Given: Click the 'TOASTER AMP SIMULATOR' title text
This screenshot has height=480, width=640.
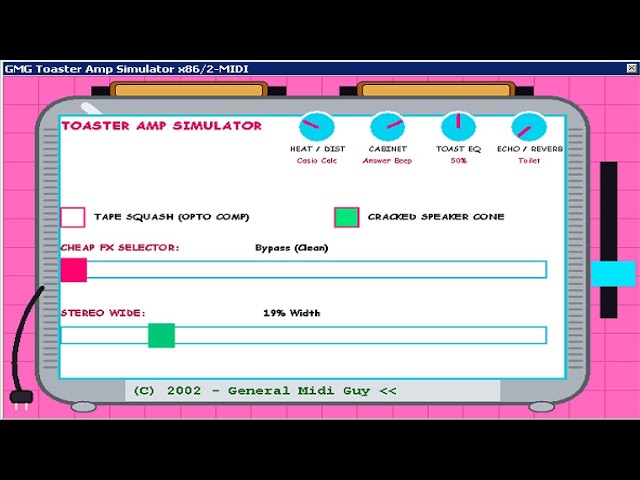Looking at the screenshot, I should point(162,126).
